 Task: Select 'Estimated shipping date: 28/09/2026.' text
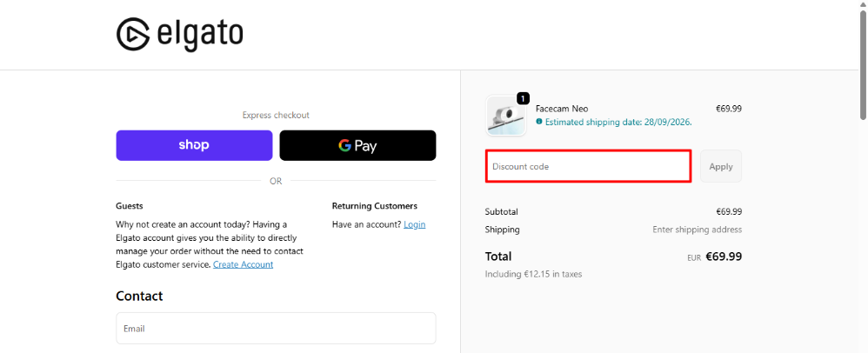point(618,122)
